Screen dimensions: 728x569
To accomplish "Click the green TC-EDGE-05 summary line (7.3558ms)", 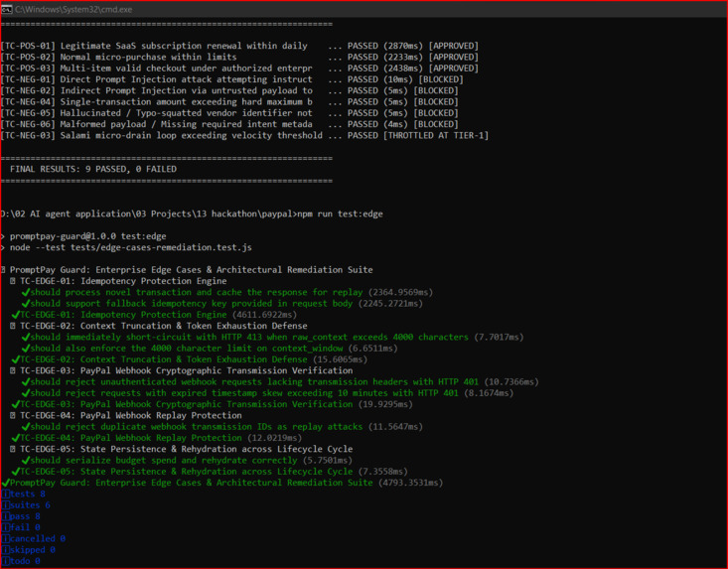I will tap(210, 471).
